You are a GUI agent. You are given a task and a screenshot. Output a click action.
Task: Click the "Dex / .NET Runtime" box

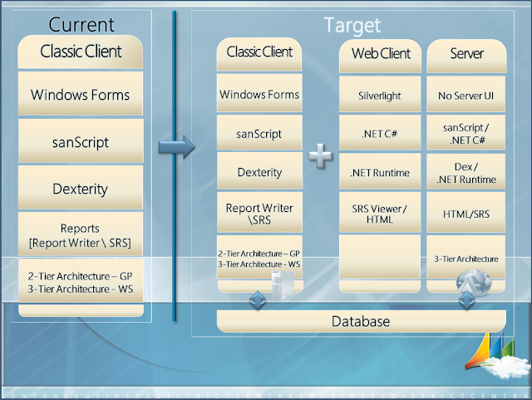465,171
